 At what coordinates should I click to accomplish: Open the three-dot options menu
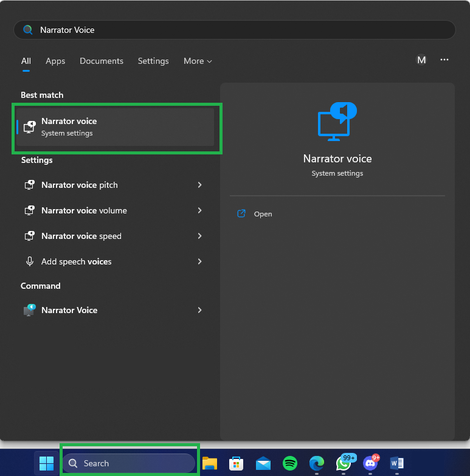[444, 60]
